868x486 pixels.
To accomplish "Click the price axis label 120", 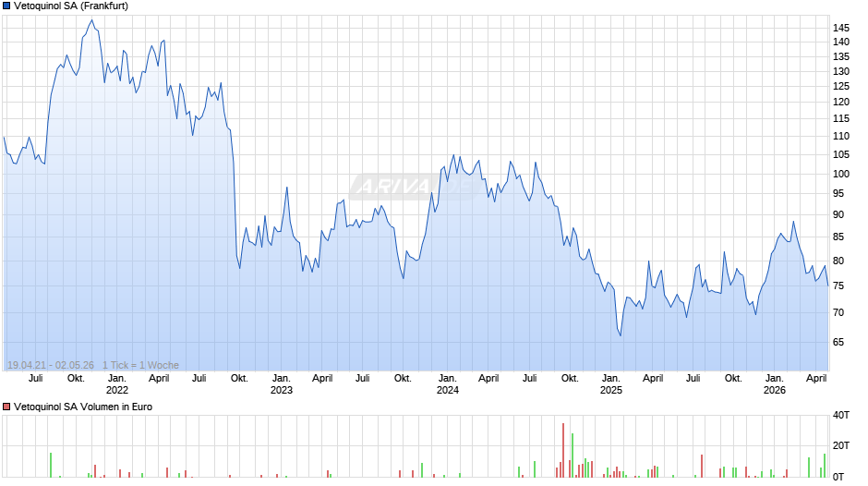I will (841, 102).
